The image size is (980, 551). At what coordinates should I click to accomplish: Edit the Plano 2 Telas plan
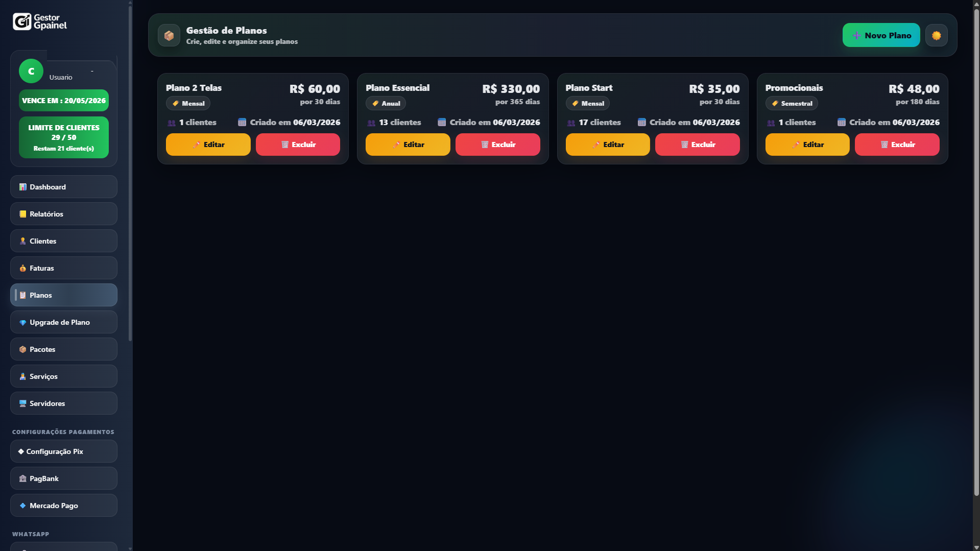(x=208, y=145)
